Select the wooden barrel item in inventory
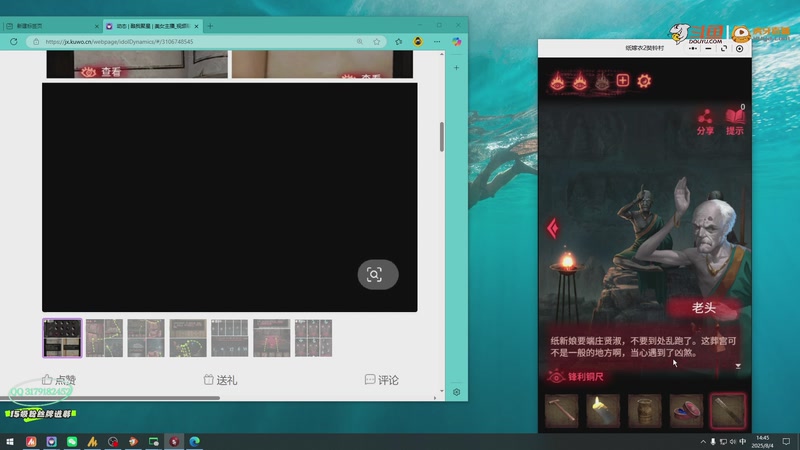This screenshot has height=450, width=800. pyautogui.click(x=645, y=411)
